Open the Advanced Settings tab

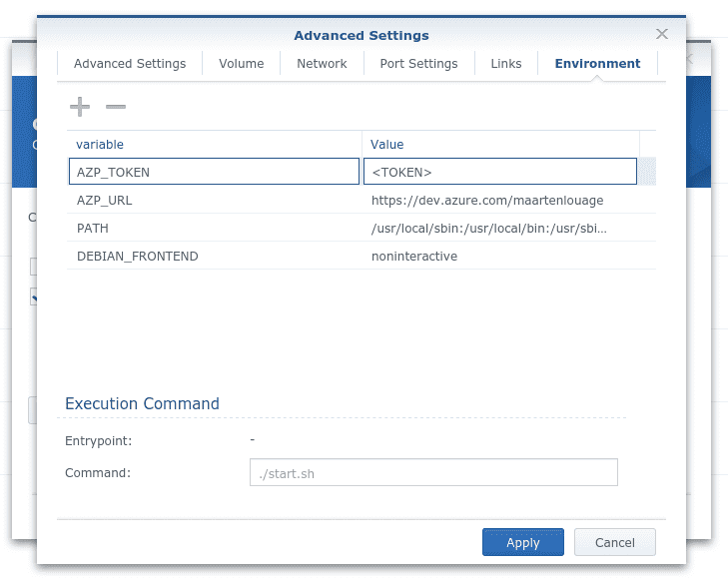click(x=130, y=64)
